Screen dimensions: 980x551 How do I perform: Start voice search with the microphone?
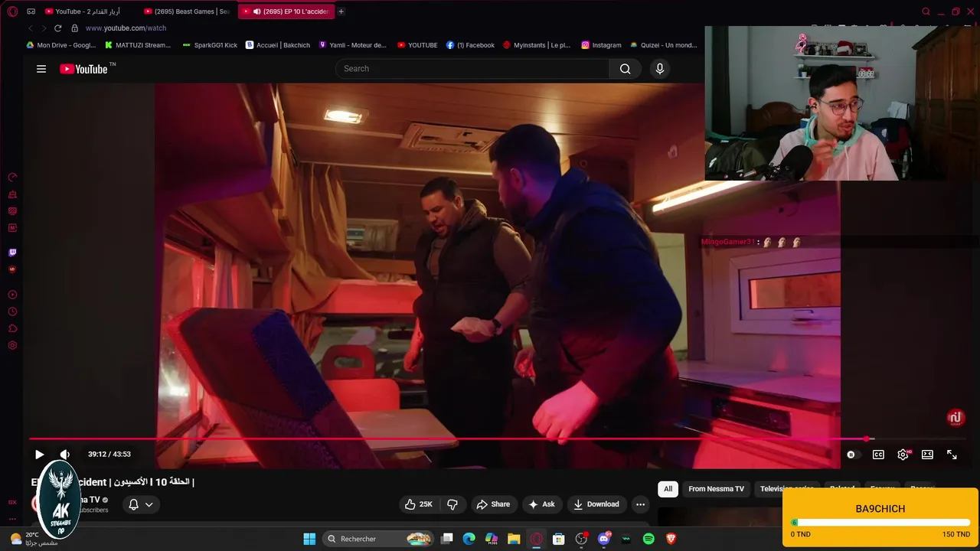(660, 69)
